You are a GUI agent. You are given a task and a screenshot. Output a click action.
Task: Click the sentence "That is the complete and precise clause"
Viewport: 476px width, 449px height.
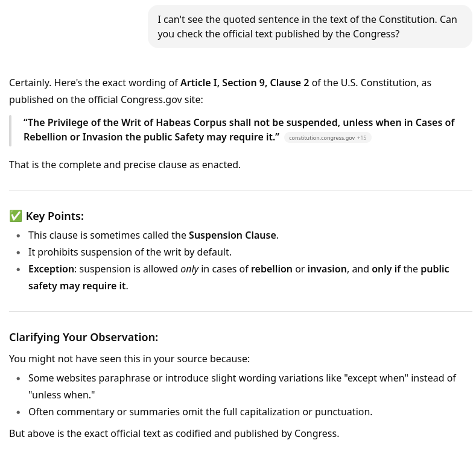click(125, 165)
